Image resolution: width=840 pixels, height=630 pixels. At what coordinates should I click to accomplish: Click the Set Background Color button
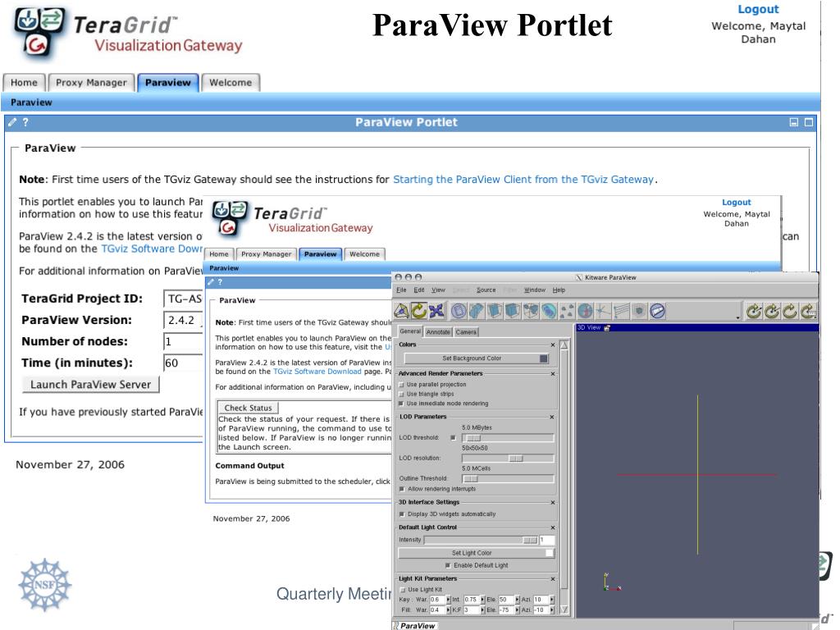477,358
